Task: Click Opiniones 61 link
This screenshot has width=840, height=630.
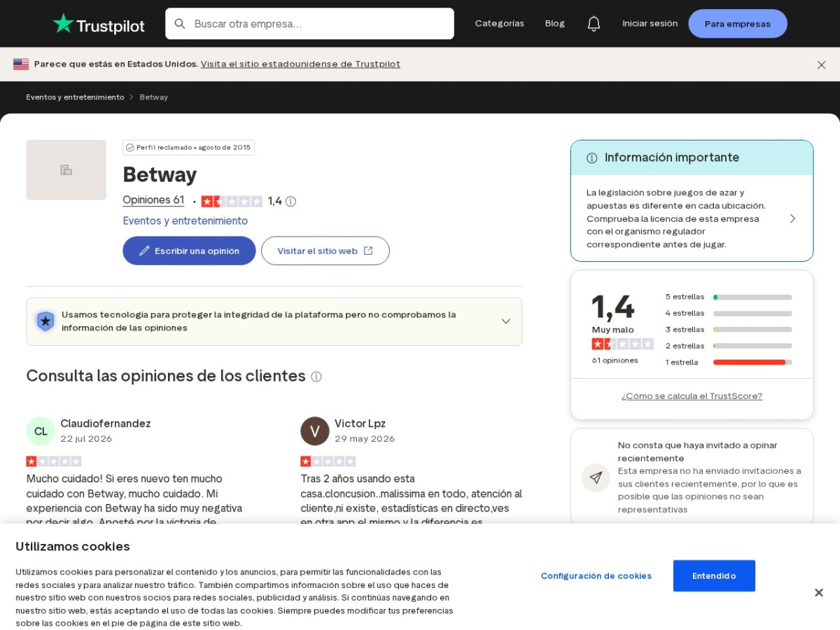Action: [153, 200]
